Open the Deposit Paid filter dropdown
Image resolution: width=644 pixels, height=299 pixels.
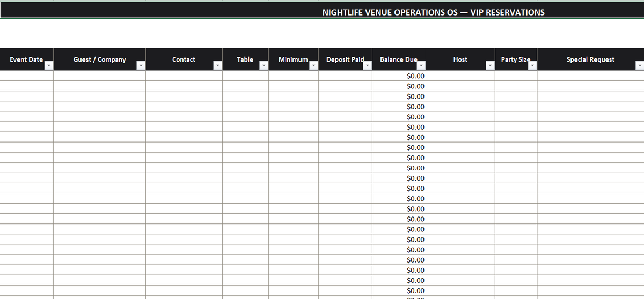tap(367, 65)
